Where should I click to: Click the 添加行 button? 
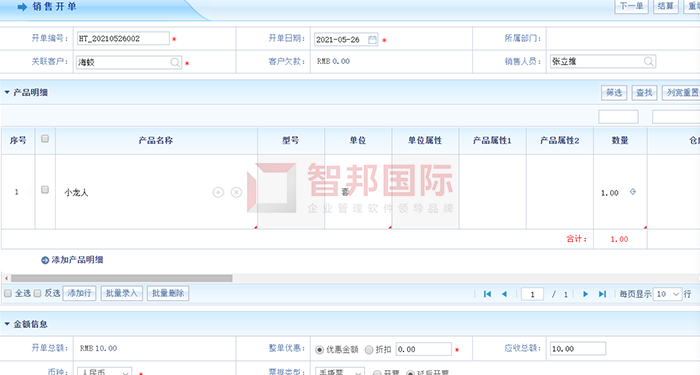(x=79, y=293)
